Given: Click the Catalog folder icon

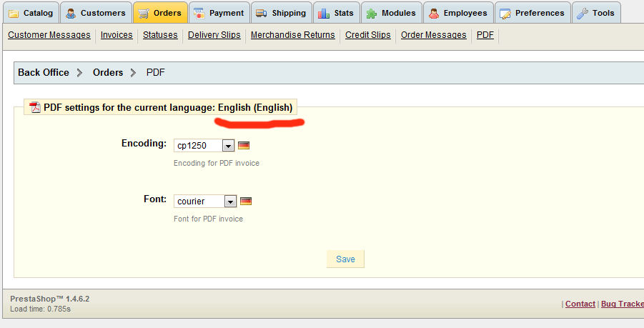Looking at the screenshot, I should [x=14, y=14].
